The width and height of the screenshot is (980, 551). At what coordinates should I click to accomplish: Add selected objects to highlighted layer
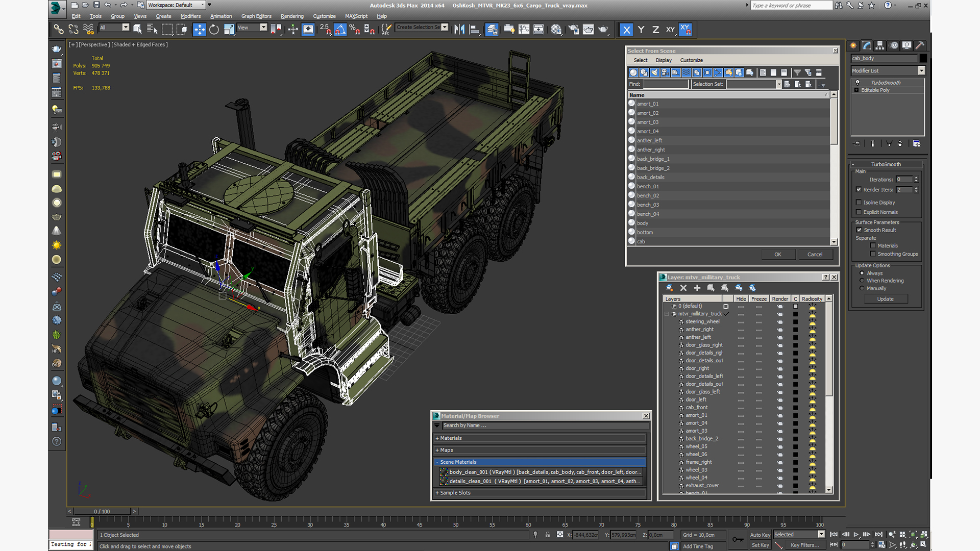(x=697, y=288)
